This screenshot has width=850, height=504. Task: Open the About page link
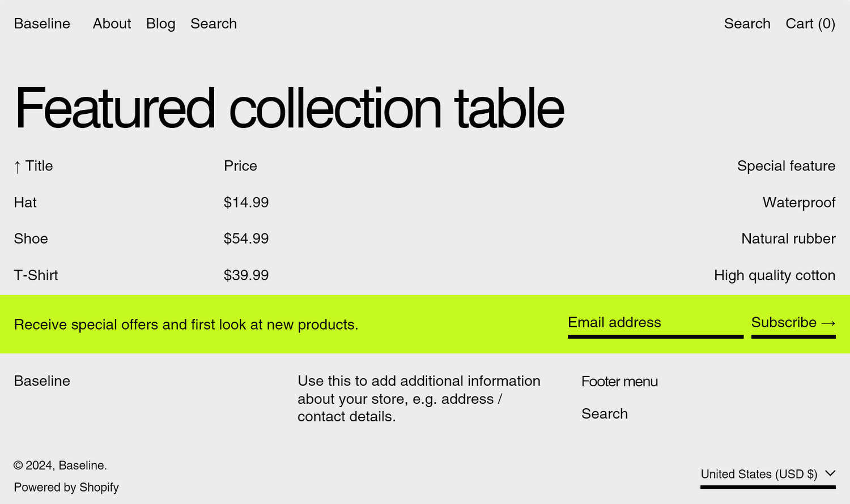112,24
